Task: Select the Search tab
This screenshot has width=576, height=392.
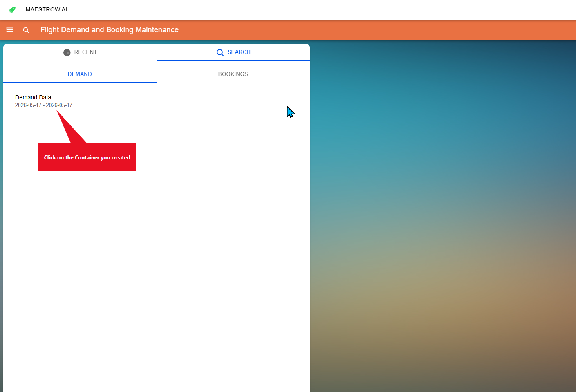Action: click(233, 52)
